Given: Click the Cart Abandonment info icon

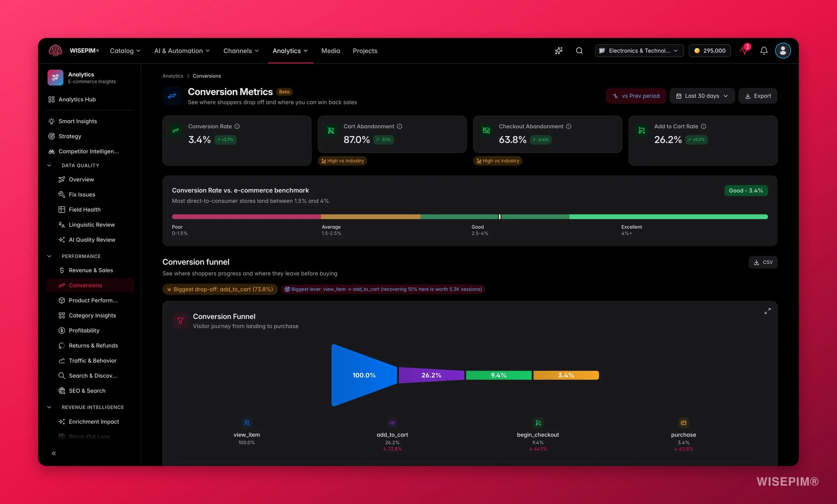Looking at the screenshot, I should click(x=400, y=126).
